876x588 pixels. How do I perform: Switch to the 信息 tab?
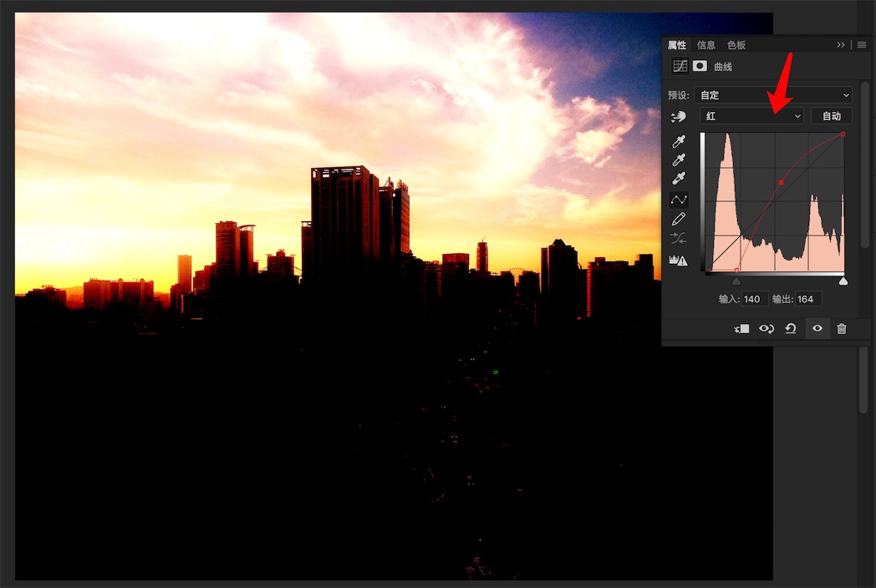(x=706, y=45)
